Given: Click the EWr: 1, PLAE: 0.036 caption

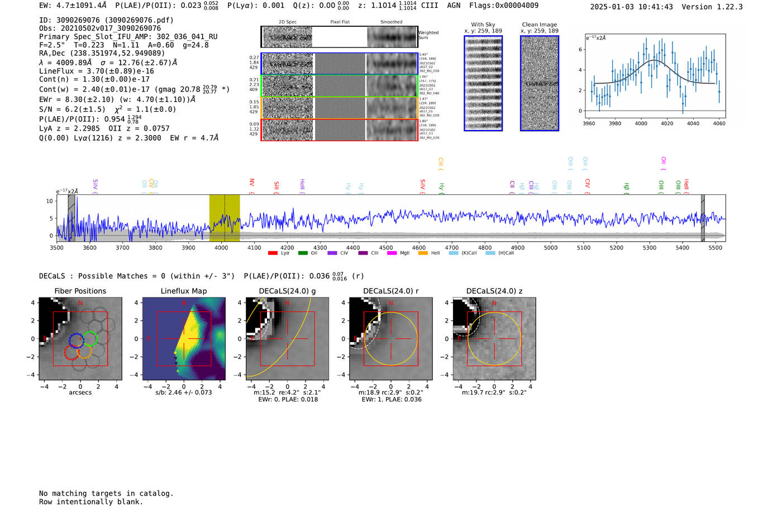Looking at the screenshot, I should 391,399.
